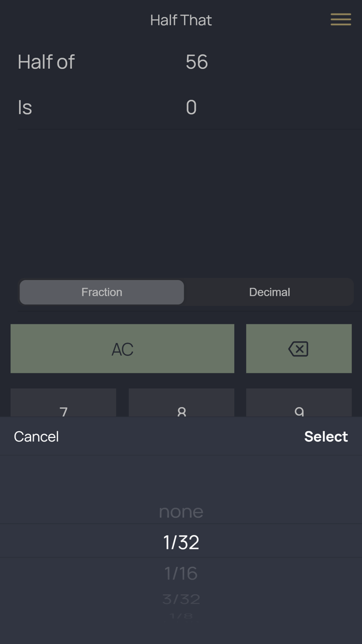Choose 1/8 on the picker wheel
The image size is (362, 644).
181,617
